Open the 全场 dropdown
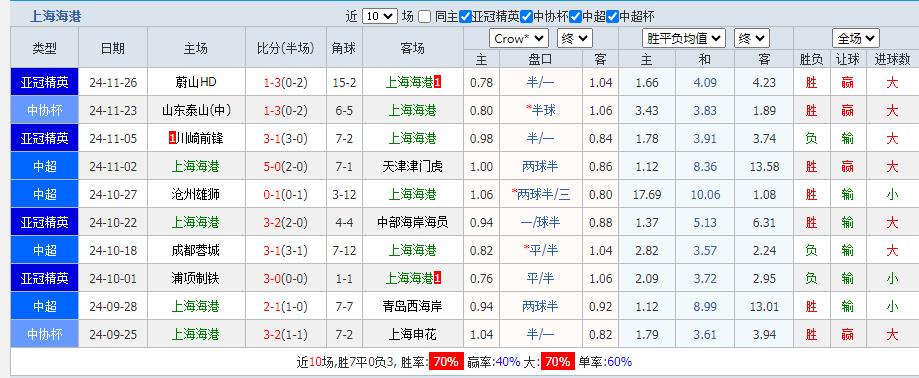 (x=856, y=39)
